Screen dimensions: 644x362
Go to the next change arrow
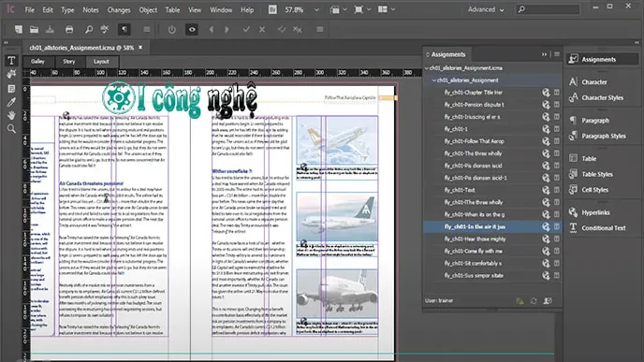click(227, 30)
